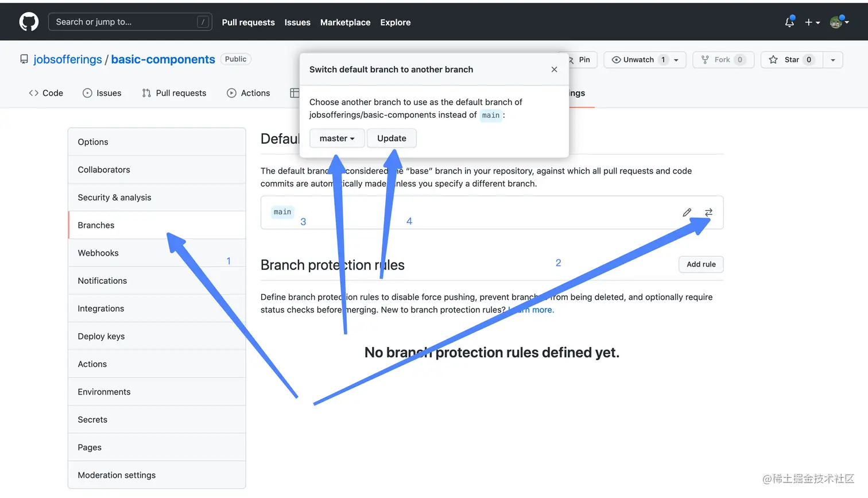Click the Projects table icon tab
Image resolution: width=868 pixels, height=498 pixels.
coord(294,93)
